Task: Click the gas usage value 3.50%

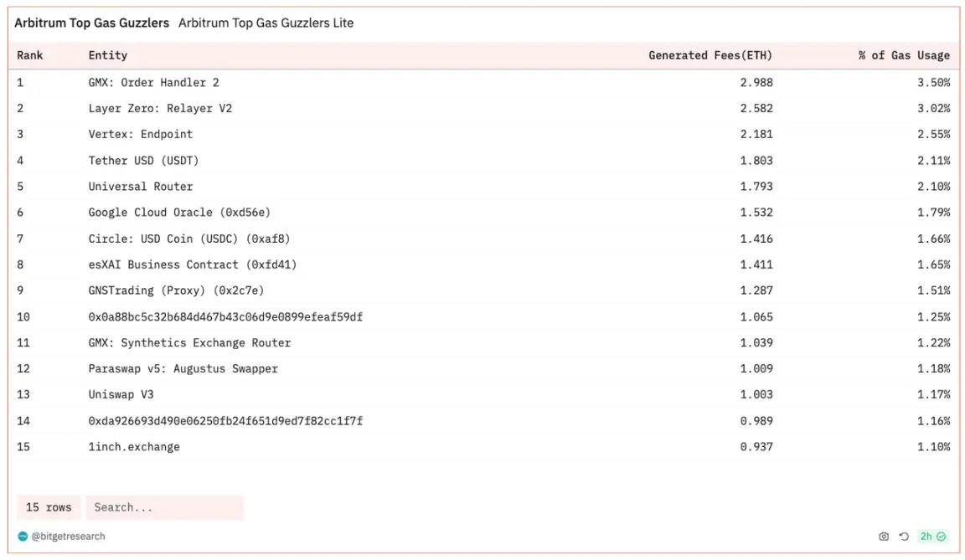Action: click(x=934, y=82)
